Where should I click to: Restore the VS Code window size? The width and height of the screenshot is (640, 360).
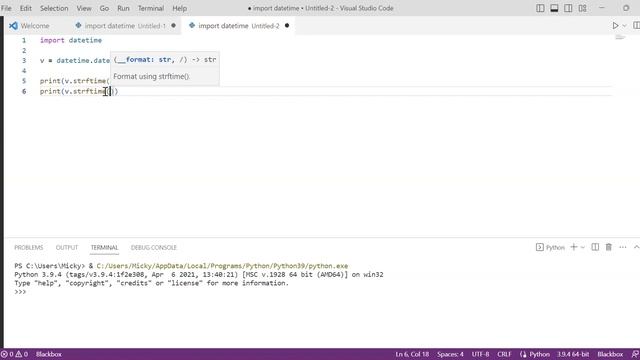point(626,8)
